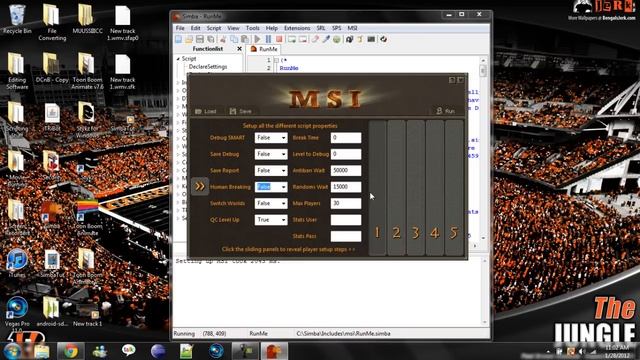Open the Extensions menu
Viewport: 640px width, 360px height.
pyautogui.click(x=297, y=28)
